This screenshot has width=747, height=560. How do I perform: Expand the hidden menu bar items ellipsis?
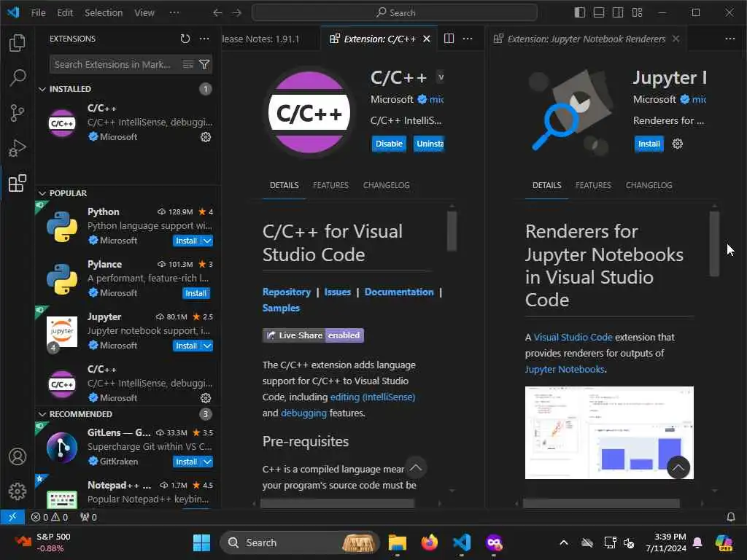(174, 13)
